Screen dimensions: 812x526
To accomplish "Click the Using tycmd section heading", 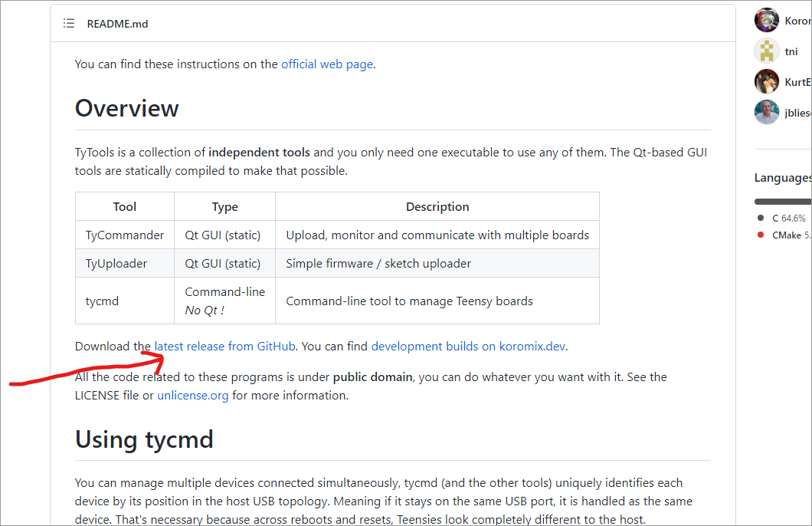I will (144, 439).
